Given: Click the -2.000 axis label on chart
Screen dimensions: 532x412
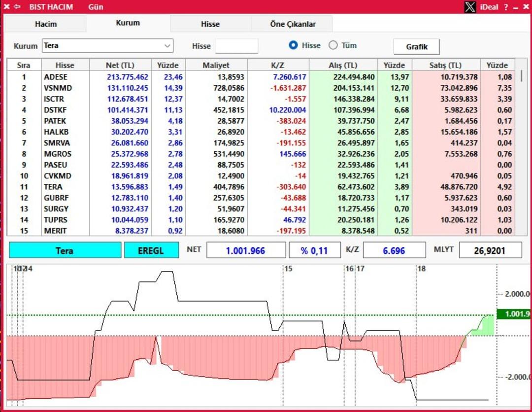Looking at the screenshot, I should (x=516, y=377).
